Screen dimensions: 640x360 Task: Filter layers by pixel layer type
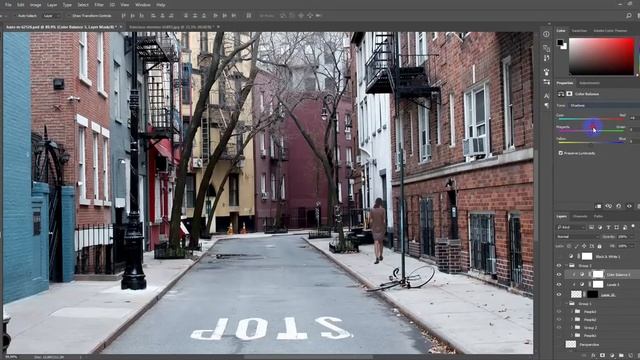tap(591, 227)
